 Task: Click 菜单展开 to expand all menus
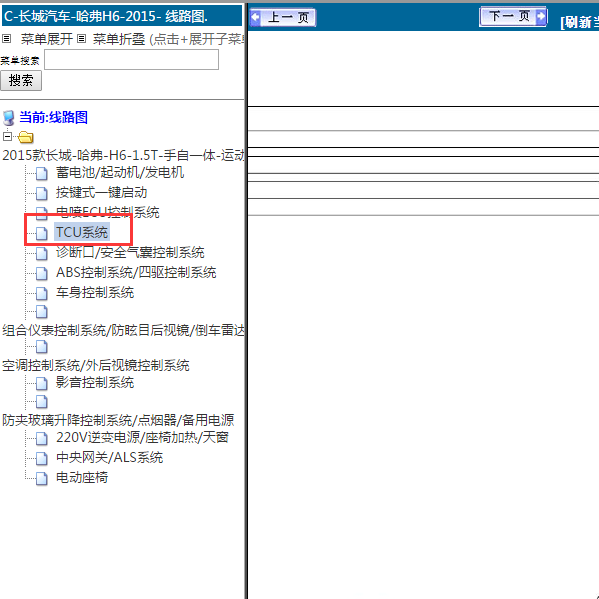point(47,39)
